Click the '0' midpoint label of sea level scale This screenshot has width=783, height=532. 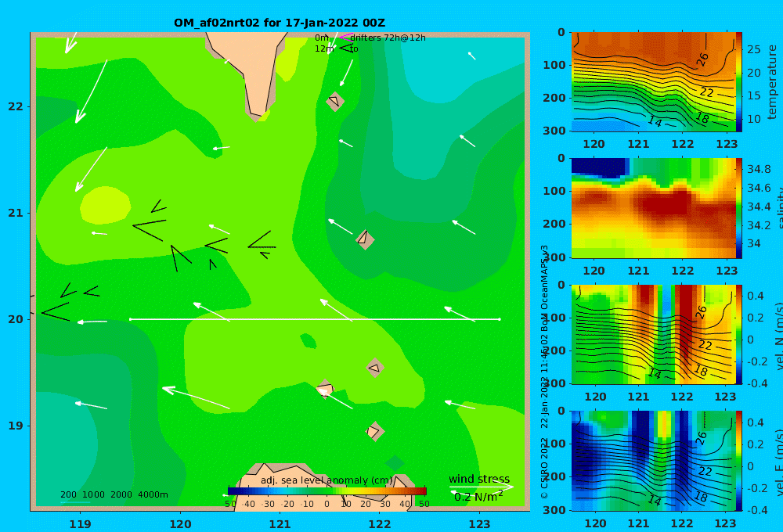point(327,504)
